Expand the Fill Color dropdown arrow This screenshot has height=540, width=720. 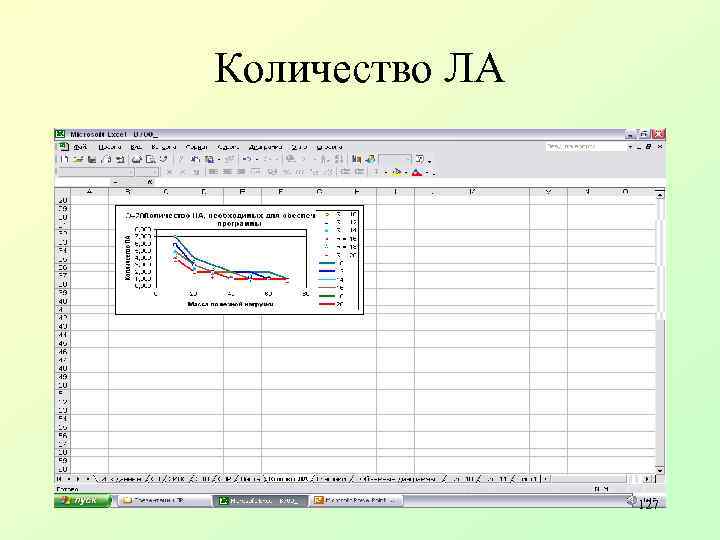click(406, 172)
